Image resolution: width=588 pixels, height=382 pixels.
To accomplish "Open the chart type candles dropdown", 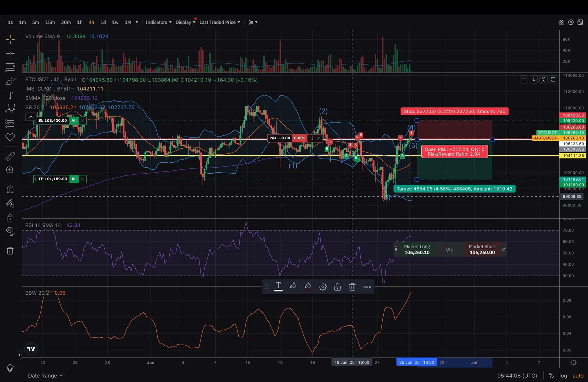I will tap(253, 22).
